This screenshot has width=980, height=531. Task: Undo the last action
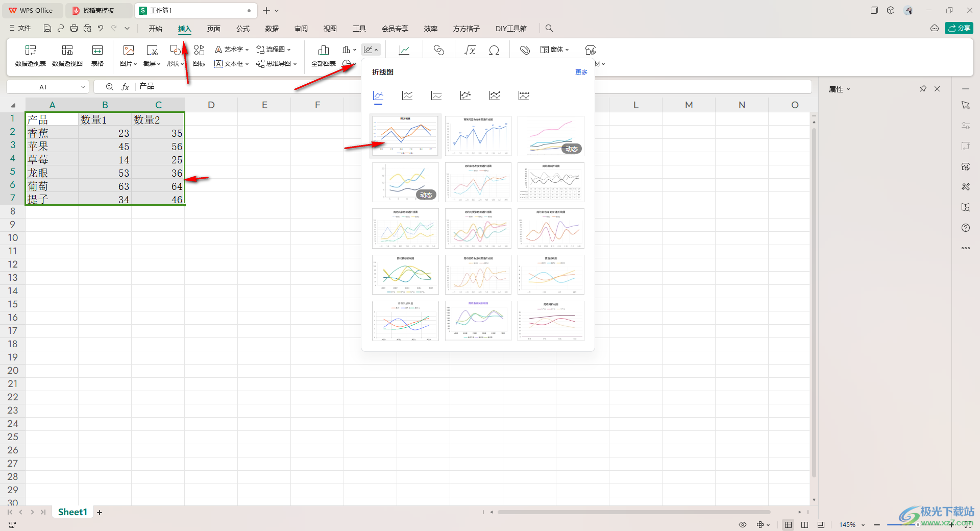pos(101,29)
